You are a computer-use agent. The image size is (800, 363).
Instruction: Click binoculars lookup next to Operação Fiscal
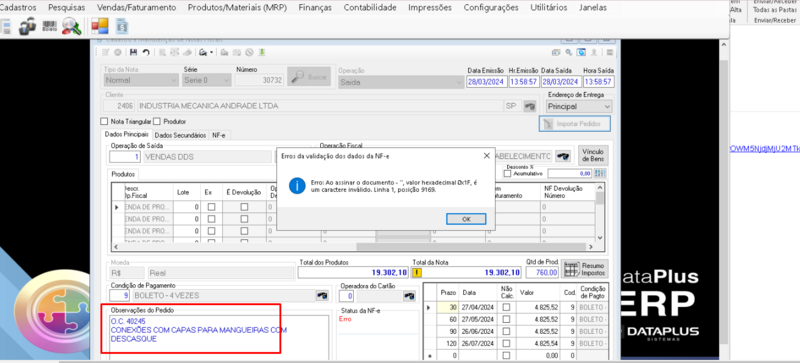point(563,155)
